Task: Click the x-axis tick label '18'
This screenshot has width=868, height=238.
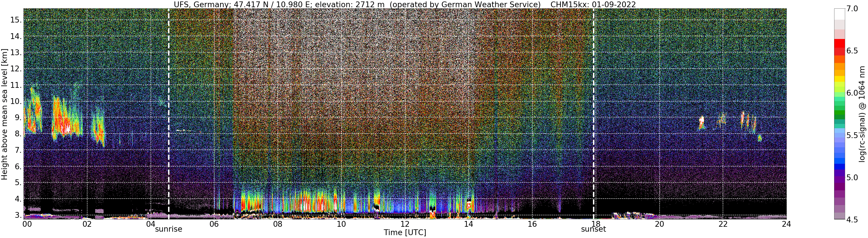Action: point(596,224)
